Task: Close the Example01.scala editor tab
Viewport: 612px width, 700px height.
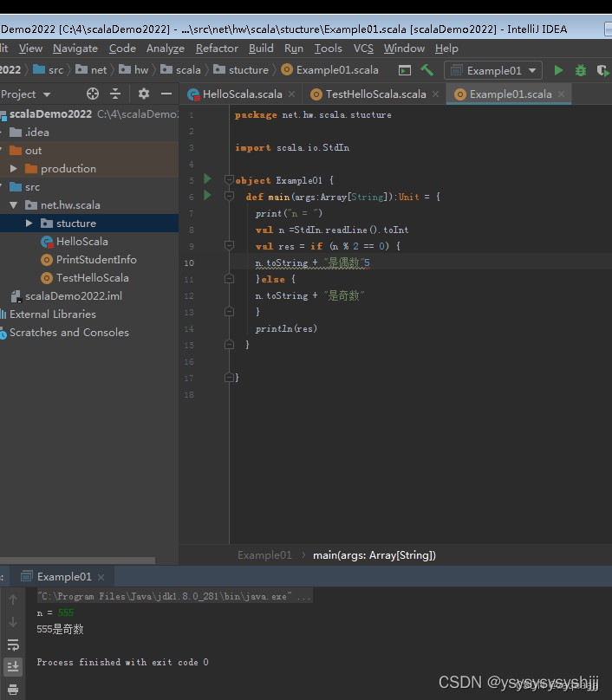Action: pyautogui.click(x=562, y=94)
